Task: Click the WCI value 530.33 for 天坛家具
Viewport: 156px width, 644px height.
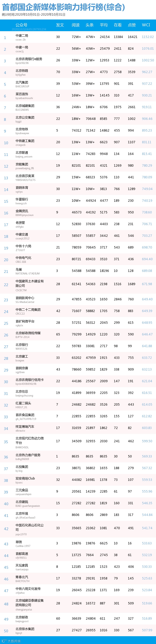Action: tap(147, 567)
